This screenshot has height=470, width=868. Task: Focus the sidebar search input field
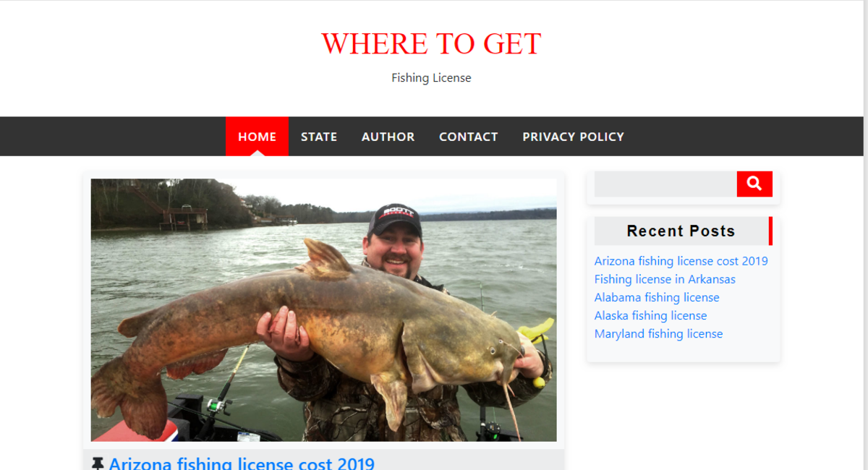click(x=665, y=184)
